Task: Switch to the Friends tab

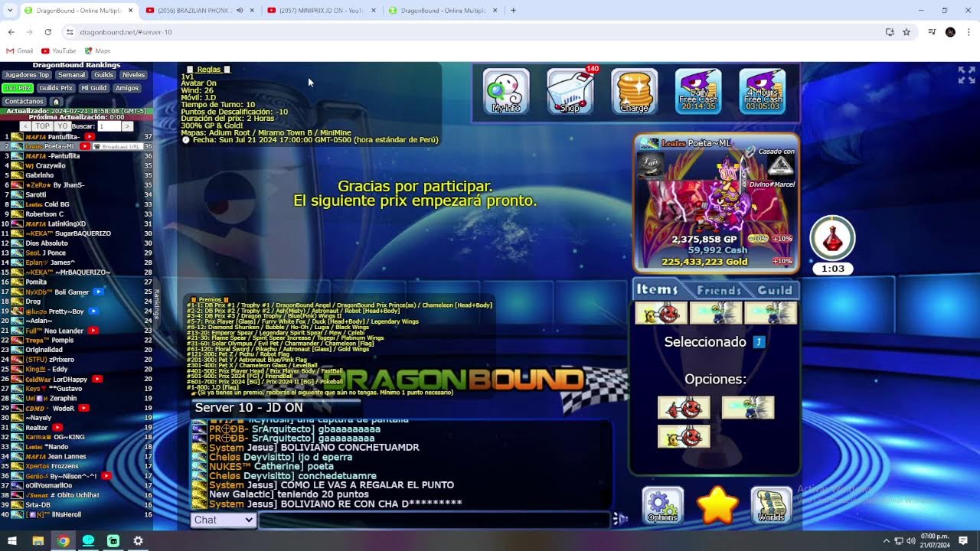Action: tap(719, 290)
